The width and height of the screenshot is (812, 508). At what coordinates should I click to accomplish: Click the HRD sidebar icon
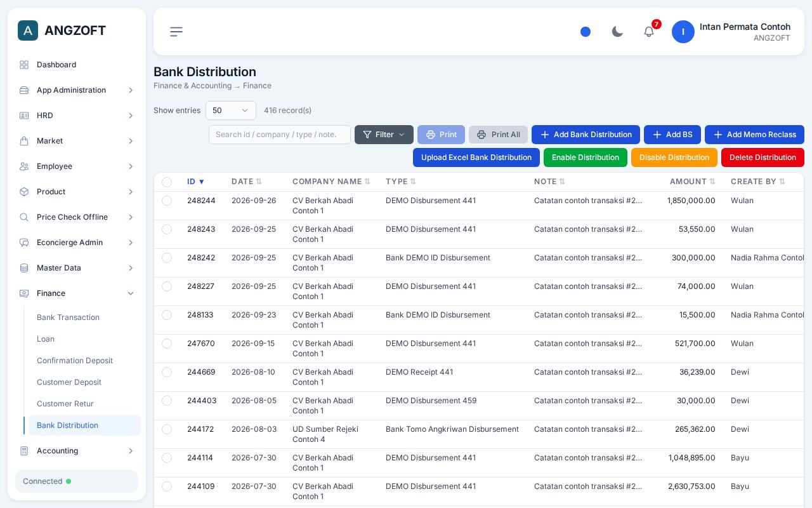pos(24,116)
